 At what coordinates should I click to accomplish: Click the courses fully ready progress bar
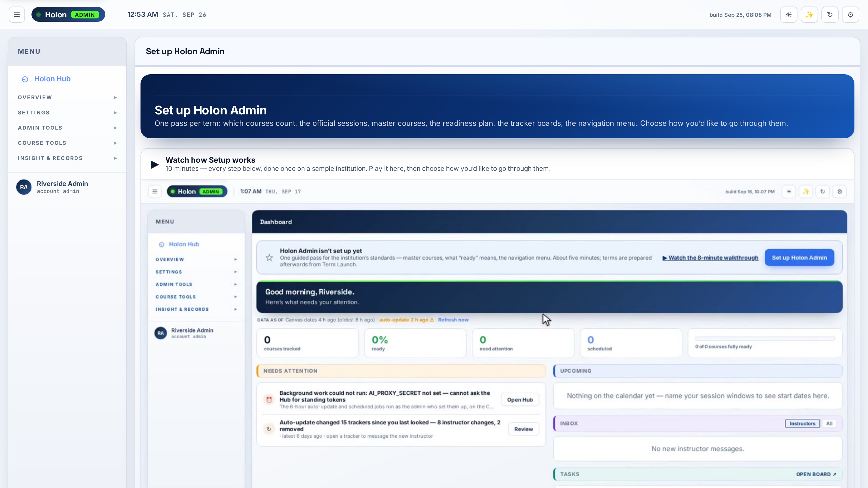coord(765,338)
